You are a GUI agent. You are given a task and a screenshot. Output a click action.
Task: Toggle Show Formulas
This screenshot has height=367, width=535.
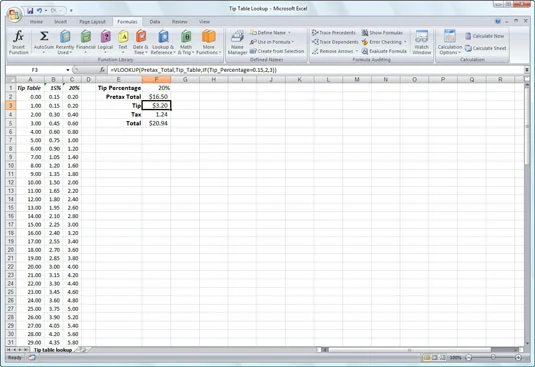click(x=382, y=33)
